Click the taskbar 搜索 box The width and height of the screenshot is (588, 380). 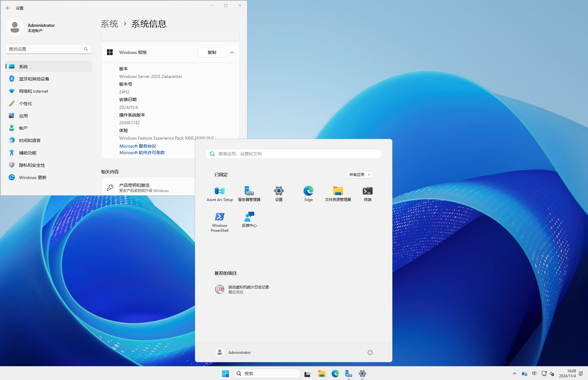coord(267,374)
